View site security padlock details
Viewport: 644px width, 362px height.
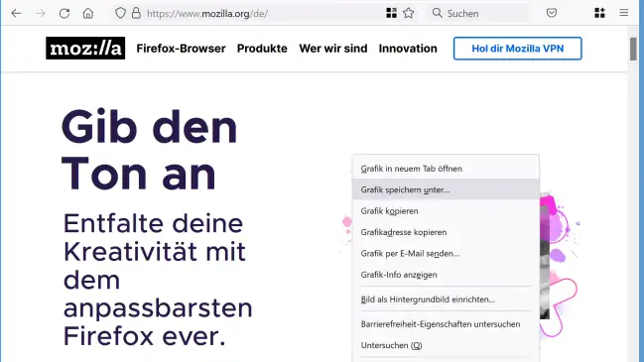coord(136,13)
